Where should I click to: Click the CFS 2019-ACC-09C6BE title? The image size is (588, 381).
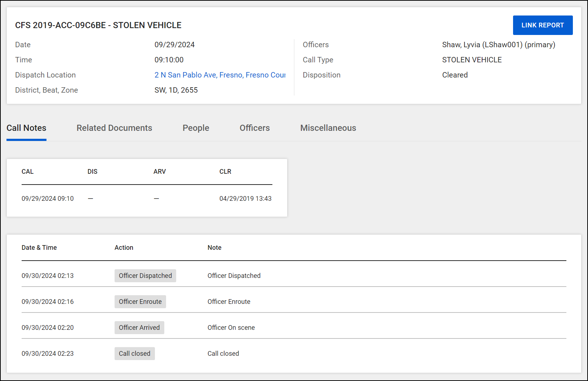click(98, 25)
